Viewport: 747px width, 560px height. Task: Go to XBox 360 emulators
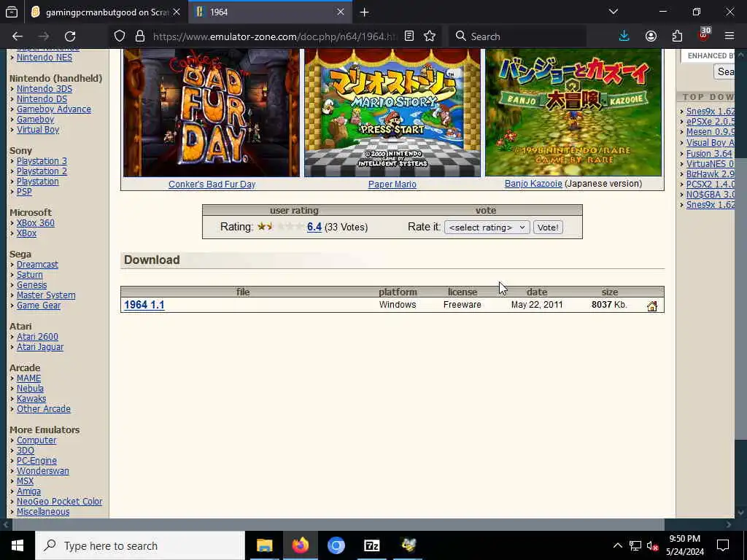click(x=36, y=223)
